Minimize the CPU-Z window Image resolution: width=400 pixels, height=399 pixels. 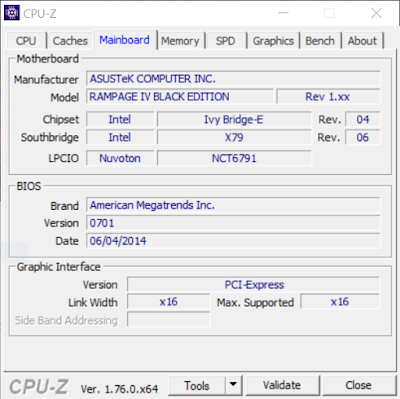tap(284, 13)
